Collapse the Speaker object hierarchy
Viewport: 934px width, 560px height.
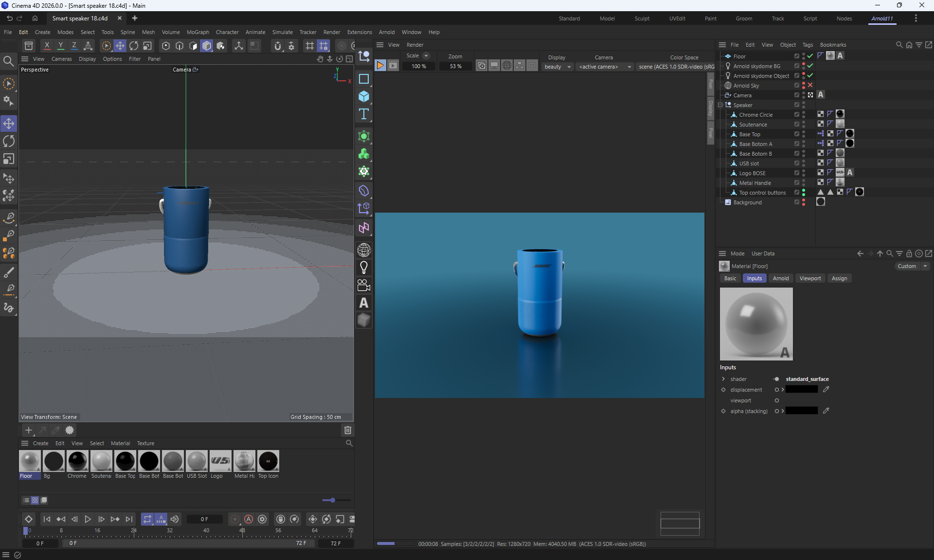(720, 105)
